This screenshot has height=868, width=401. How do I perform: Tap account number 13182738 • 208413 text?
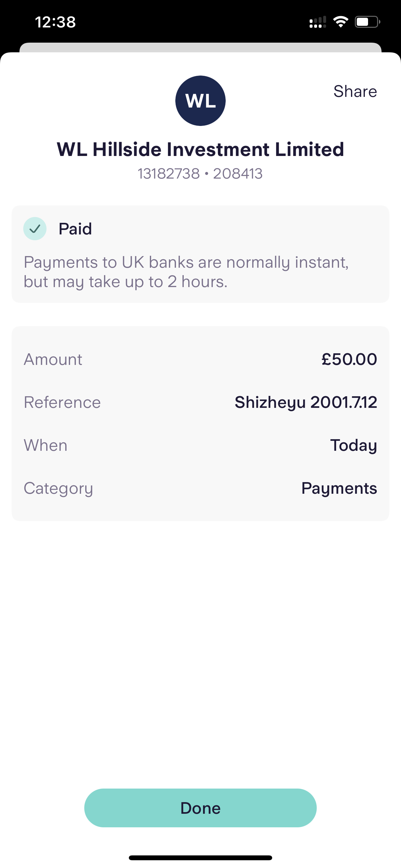click(200, 174)
